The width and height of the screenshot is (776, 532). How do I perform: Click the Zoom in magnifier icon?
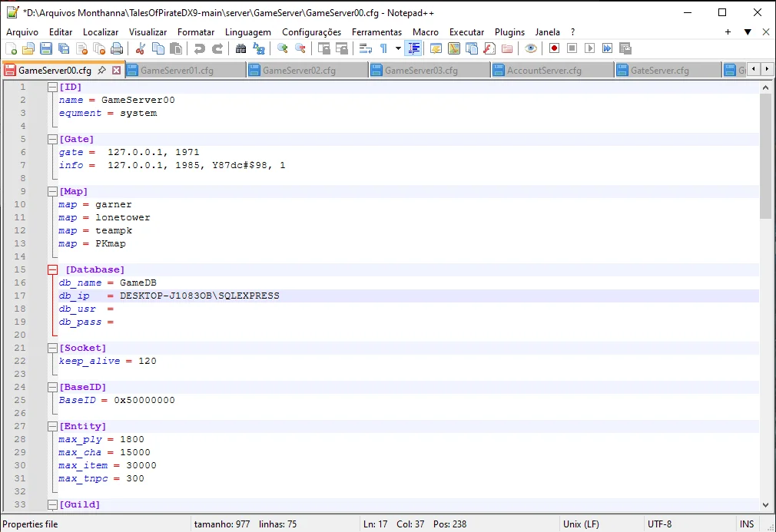pos(283,48)
